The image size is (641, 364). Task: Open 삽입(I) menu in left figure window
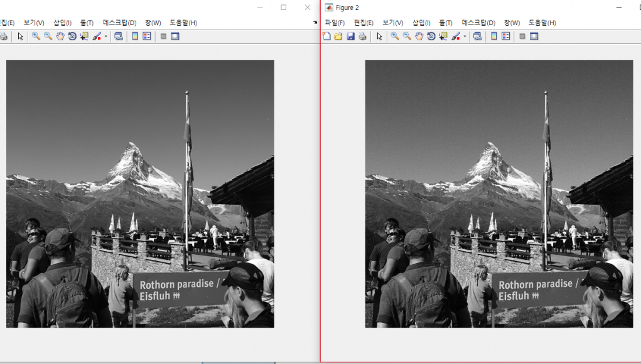62,23
